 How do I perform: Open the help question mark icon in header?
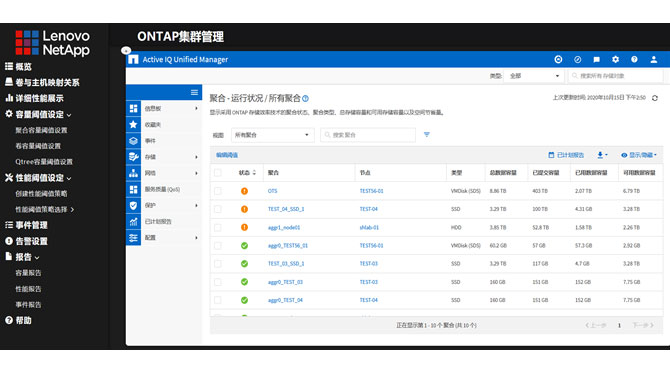point(634,59)
